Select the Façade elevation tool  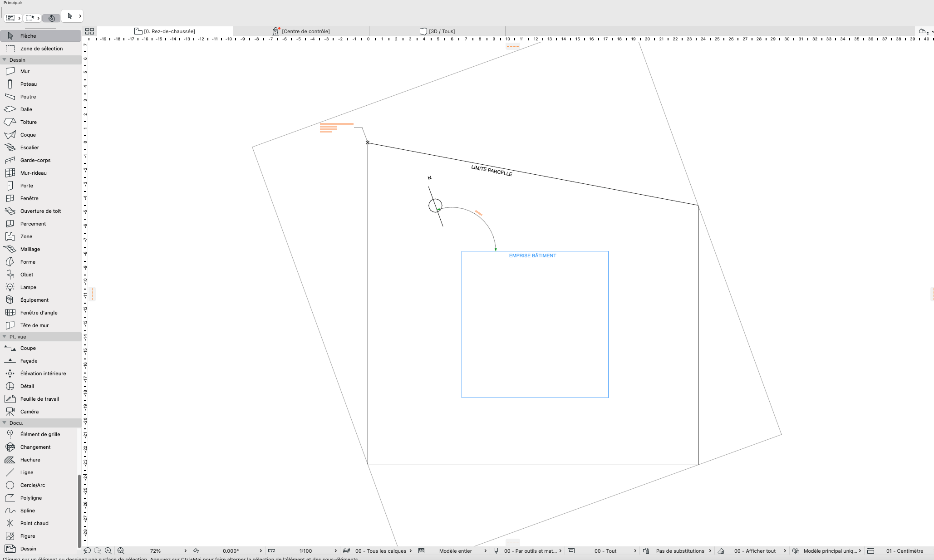pyautogui.click(x=41, y=361)
